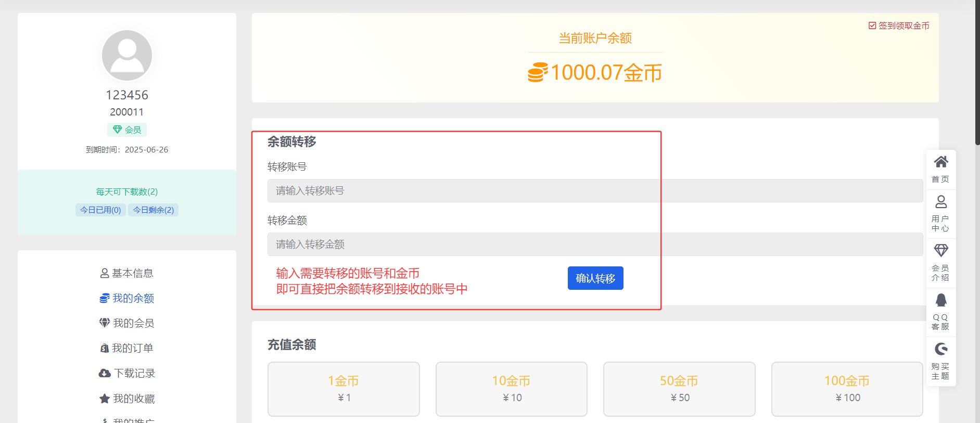
Task: Select the 10金币 recharge option
Action: [511, 389]
